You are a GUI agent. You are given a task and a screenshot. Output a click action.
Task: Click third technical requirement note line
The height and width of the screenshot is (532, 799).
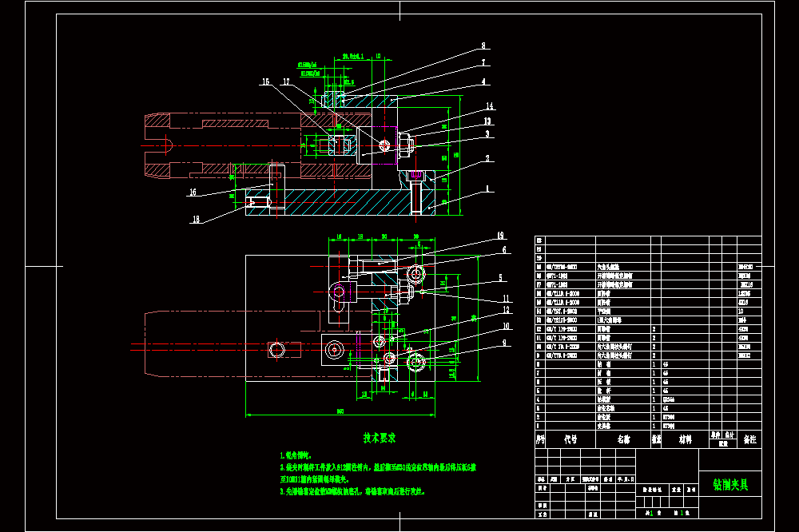click(352, 492)
